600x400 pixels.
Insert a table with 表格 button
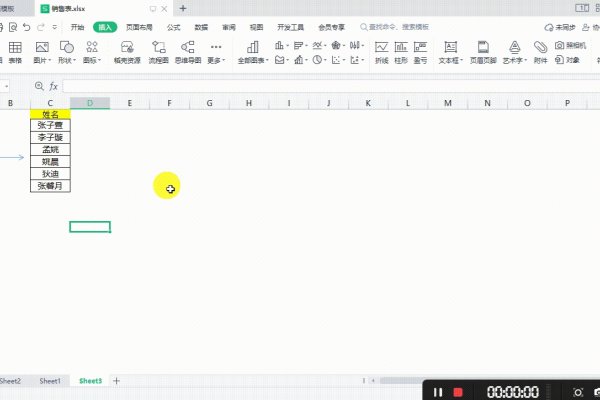click(x=15, y=52)
